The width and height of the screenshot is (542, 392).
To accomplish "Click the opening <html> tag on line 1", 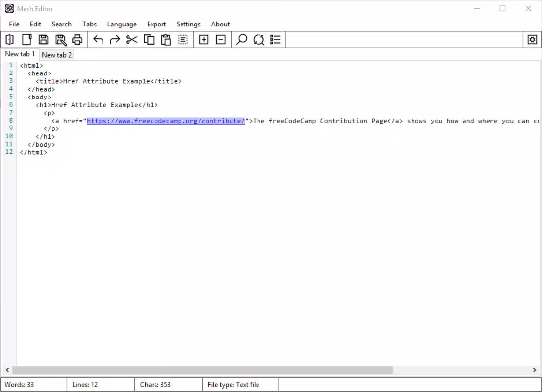I will coord(31,66).
